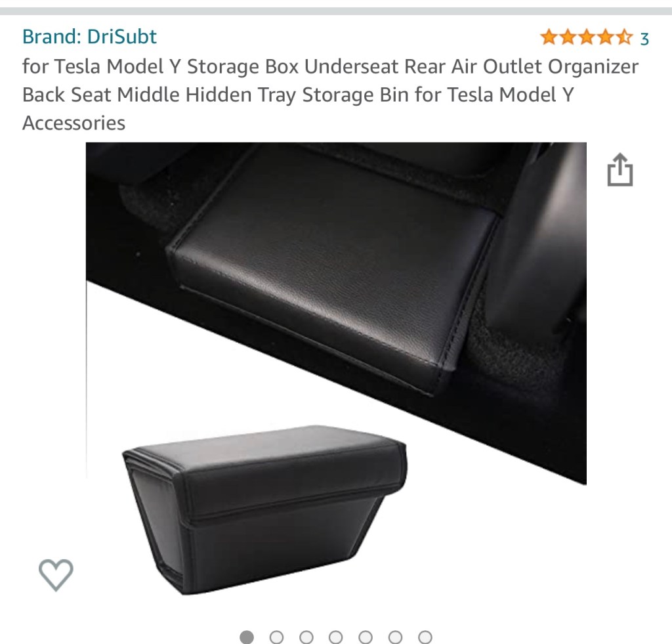Select the second image carousel dot
The height and width of the screenshot is (644, 672).
[276, 637]
